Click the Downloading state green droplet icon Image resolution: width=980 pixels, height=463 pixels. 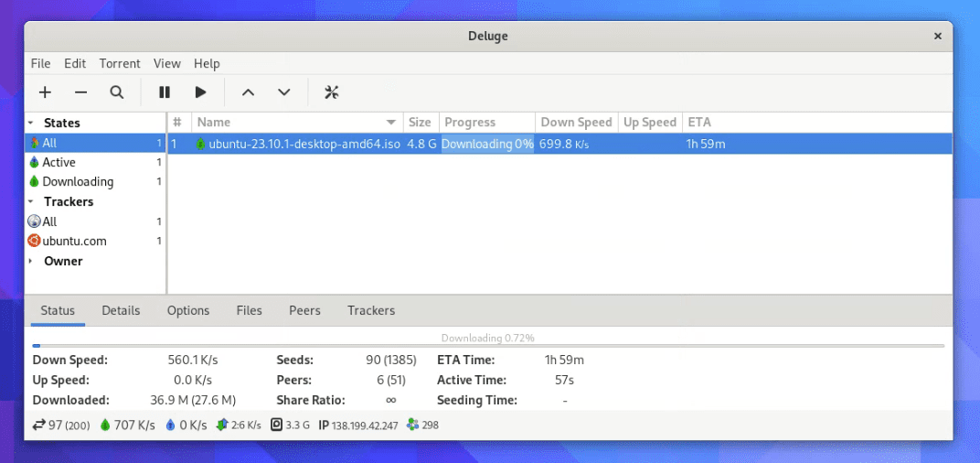(x=35, y=182)
